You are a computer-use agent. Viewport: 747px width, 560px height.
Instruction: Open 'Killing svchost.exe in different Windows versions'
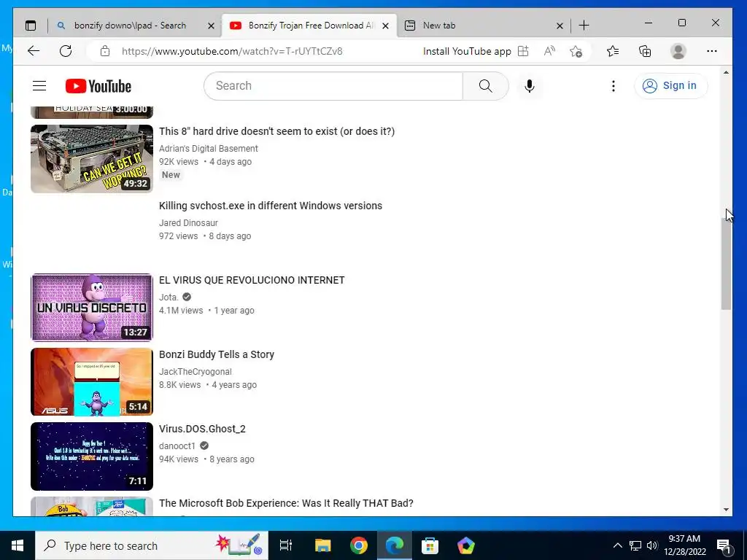click(x=271, y=206)
